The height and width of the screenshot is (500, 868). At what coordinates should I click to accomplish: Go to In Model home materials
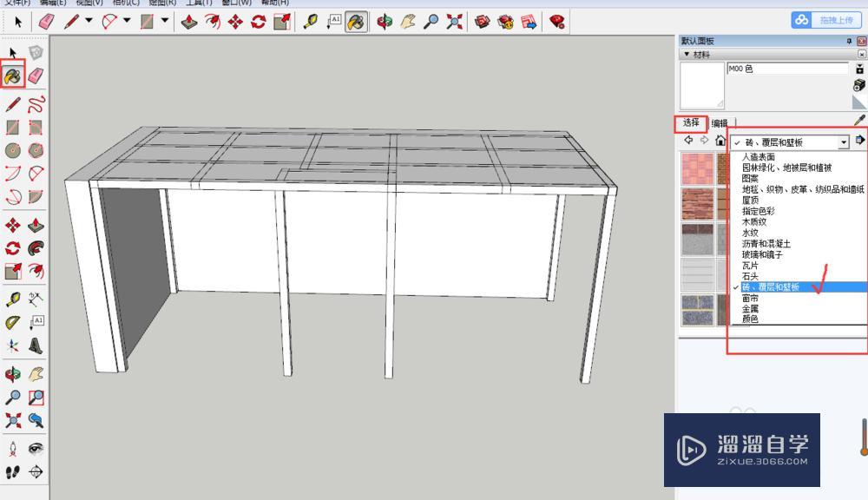(x=720, y=141)
